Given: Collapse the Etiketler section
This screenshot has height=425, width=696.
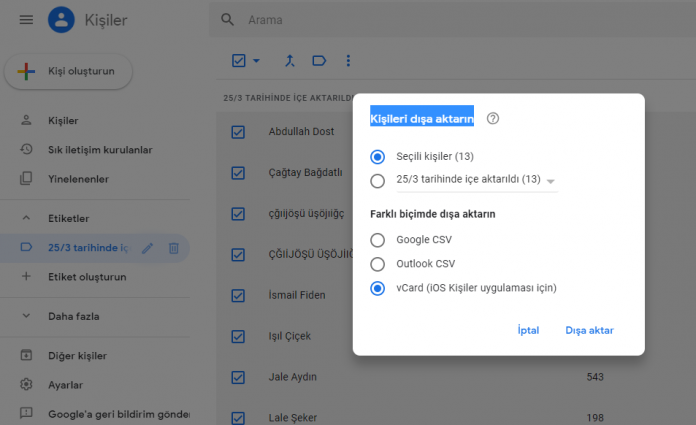Looking at the screenshot, I should [26, 218].
